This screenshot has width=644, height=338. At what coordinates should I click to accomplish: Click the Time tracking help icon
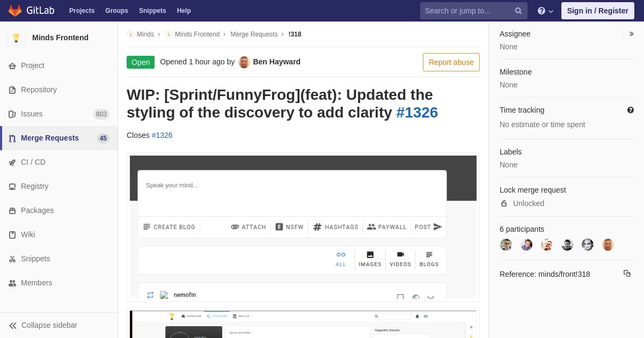click(x=631, y=110)
